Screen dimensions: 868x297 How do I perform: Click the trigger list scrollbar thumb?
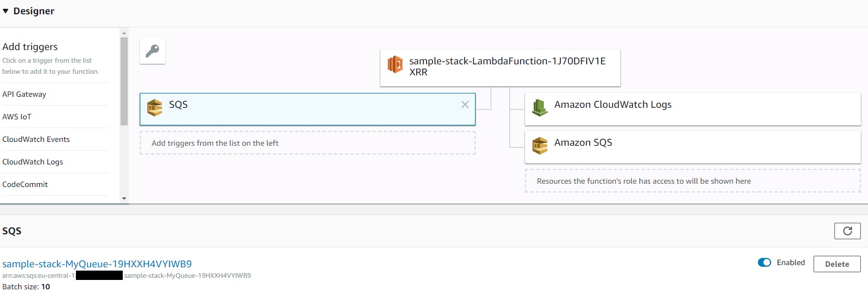click(124, 81)
